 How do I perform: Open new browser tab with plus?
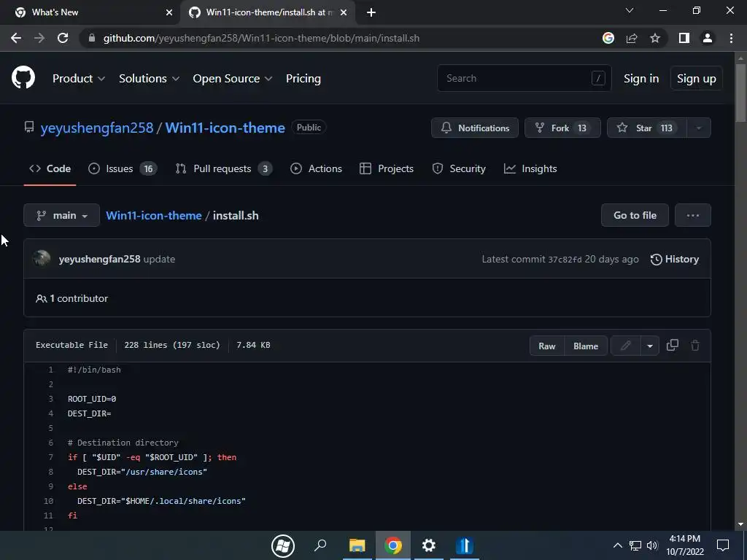tap(371, 12)
